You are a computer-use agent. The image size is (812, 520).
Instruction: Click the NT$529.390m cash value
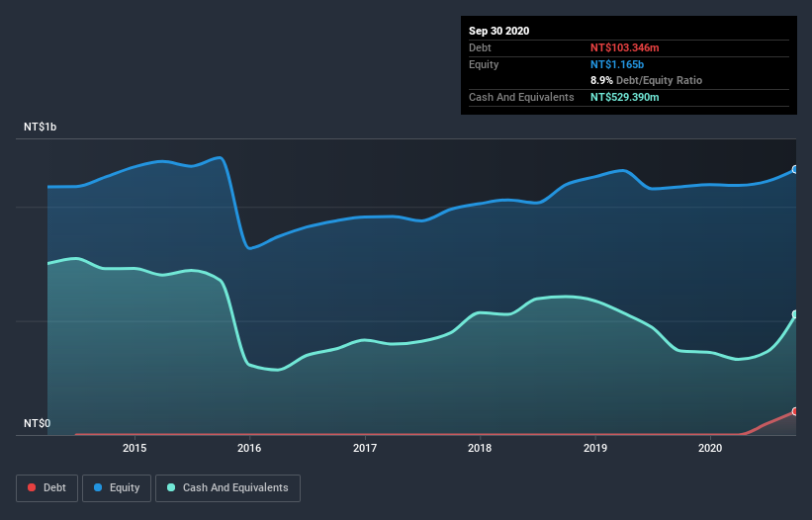624,97
